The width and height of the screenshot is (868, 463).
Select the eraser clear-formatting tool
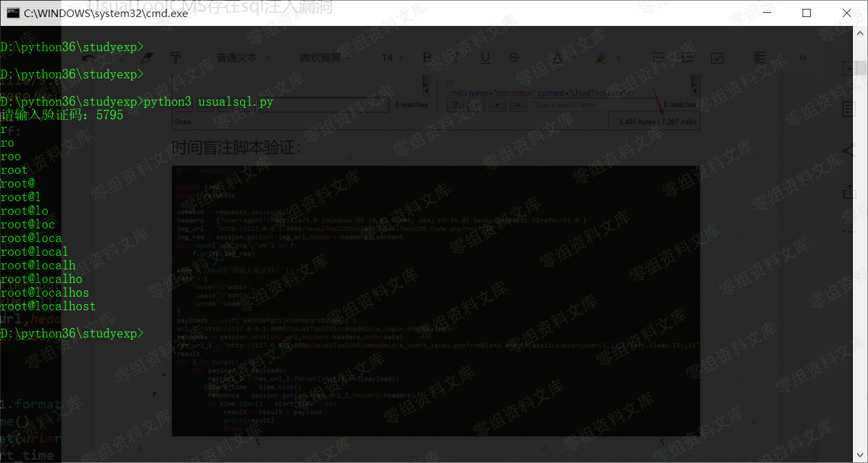146,58
